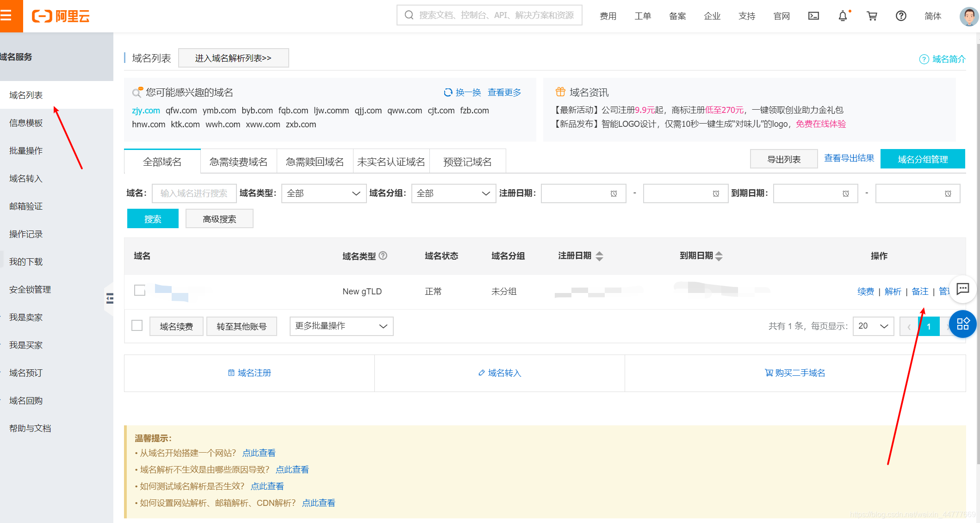Open the shopping cart
The image size is (980, 523).
point(872,16)
